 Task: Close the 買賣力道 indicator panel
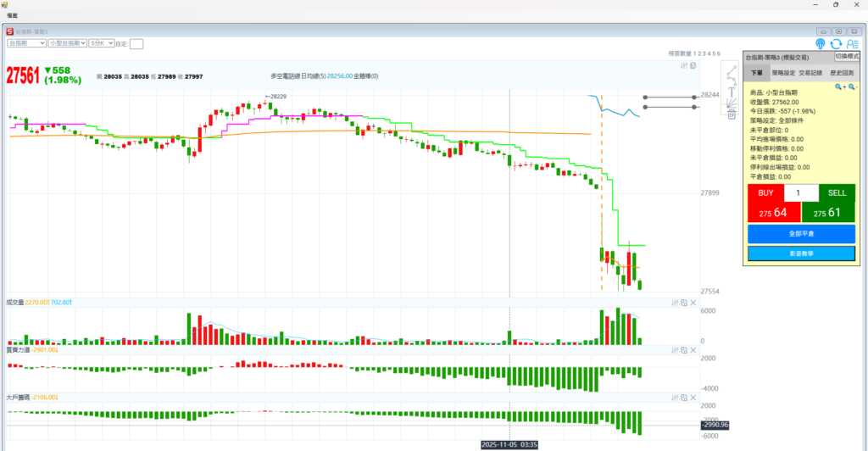(x=693, y=350)
